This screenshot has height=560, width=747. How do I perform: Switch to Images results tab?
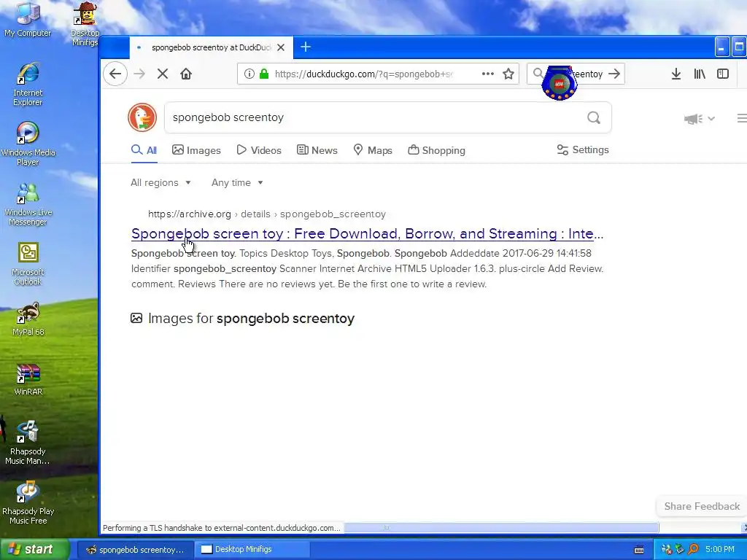click(196, 150)
